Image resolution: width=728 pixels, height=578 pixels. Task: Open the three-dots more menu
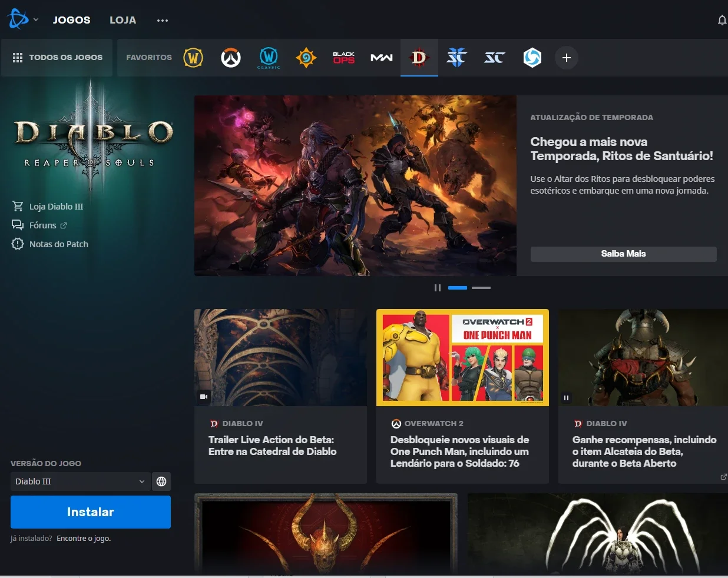tap(163, 20)
